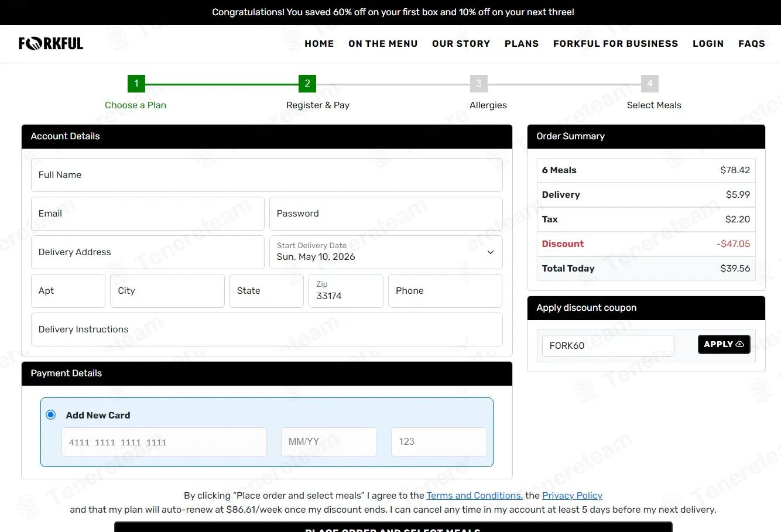Click the Tax amount $2.20
781x532 pixels.
point(738,219)
